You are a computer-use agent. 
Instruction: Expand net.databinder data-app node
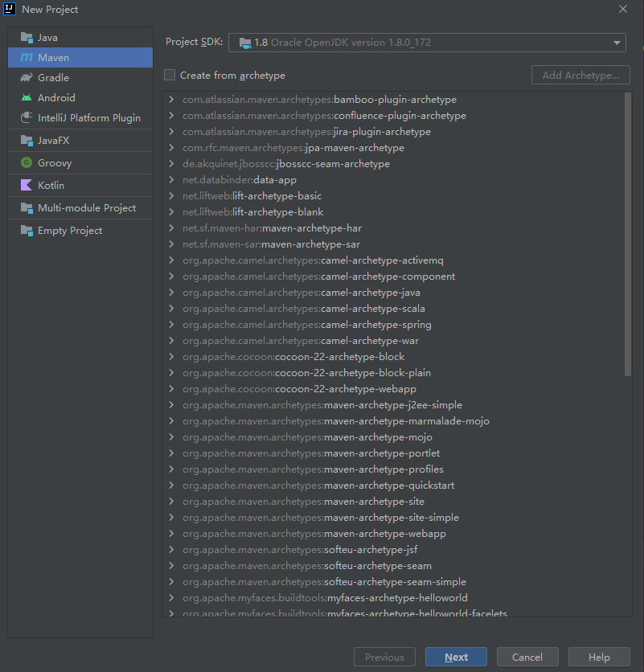pos(171,180)
